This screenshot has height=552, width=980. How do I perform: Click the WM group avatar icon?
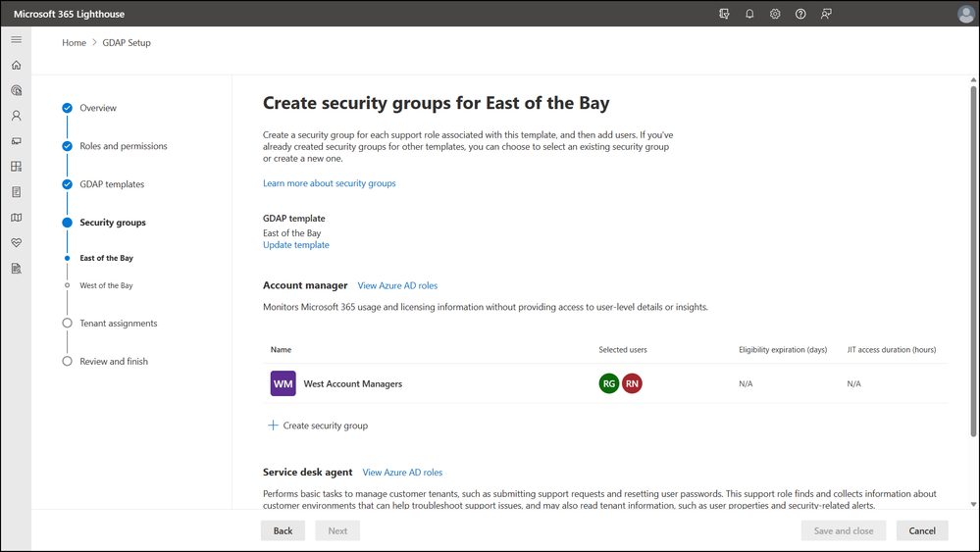tap(284, 383)
